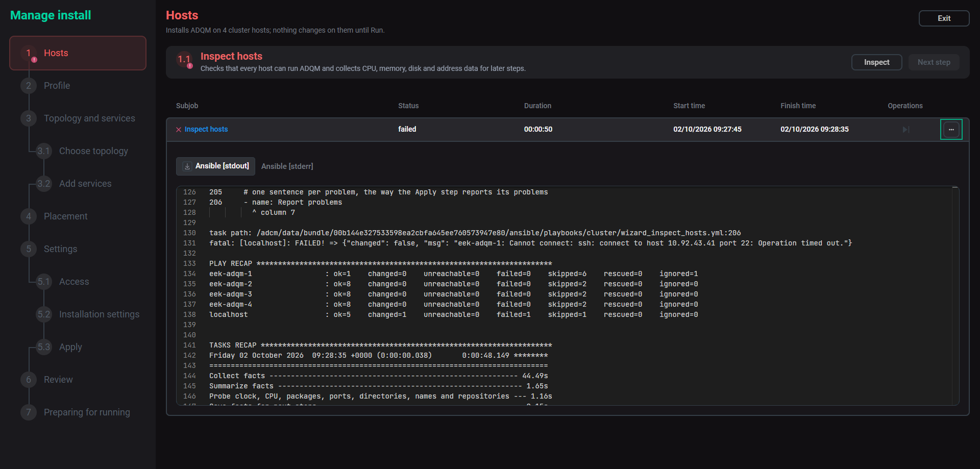Open the Access substep
This screenshot has width=980, height=469.
(x=74, y=282)
